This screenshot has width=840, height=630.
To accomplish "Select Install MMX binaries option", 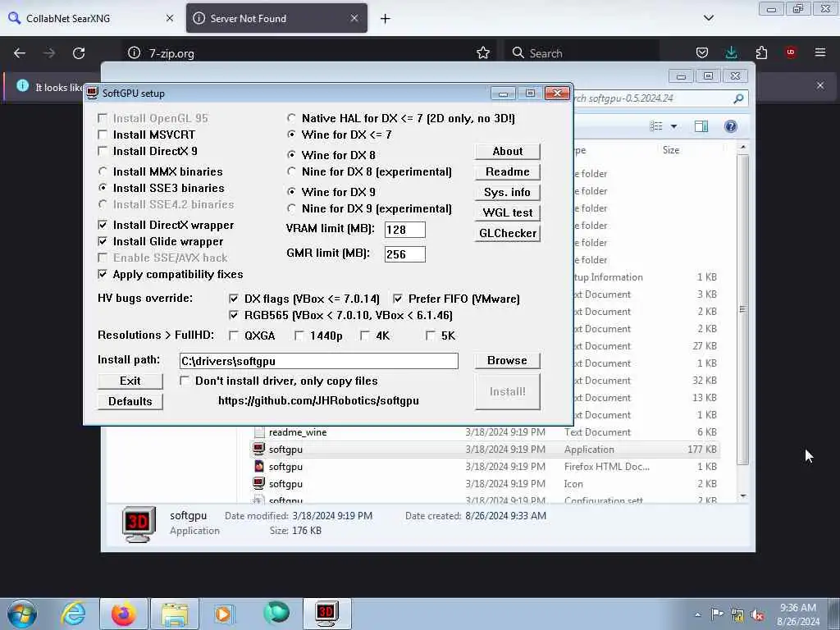I will click(103, 171).
